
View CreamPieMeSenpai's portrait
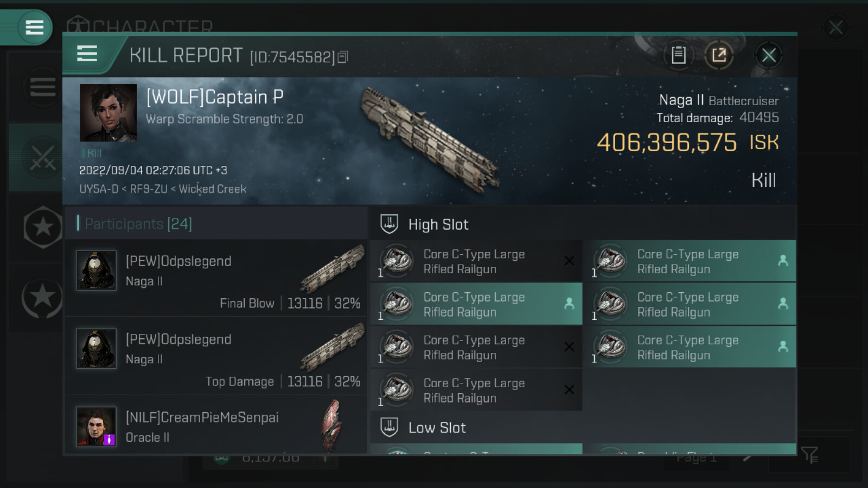pos(96,426)
